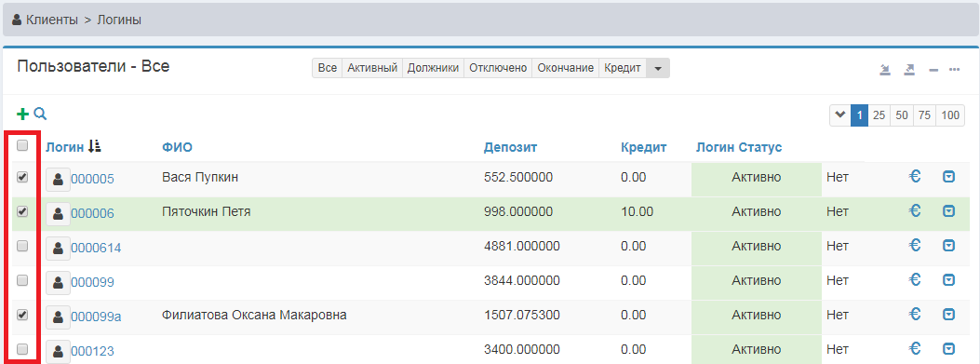The height and width of the screenshot is (364, 980).
Task: Show 50 rows per page
Action: (x=901, y=115)
